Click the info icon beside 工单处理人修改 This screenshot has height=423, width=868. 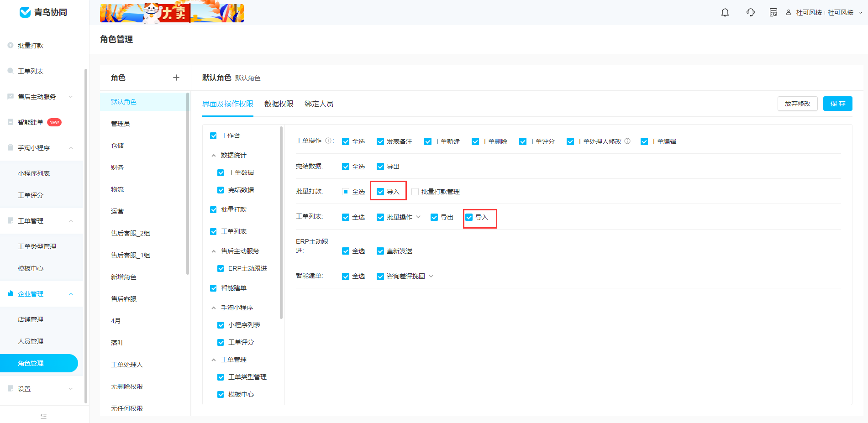click(x=627, y=141)
